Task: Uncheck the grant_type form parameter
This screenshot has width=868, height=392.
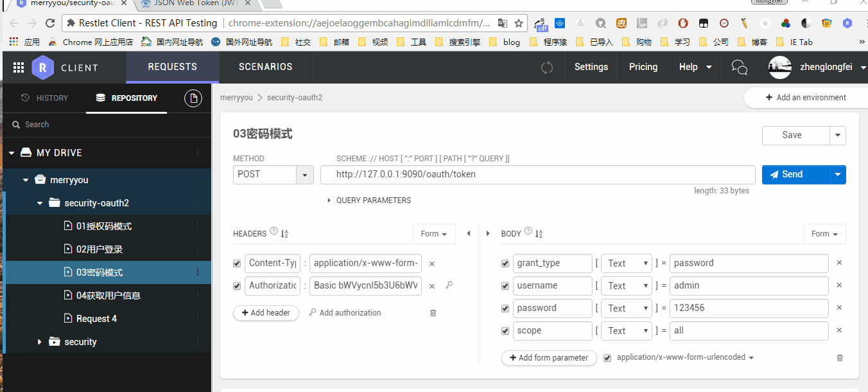Action: [505, 263]
